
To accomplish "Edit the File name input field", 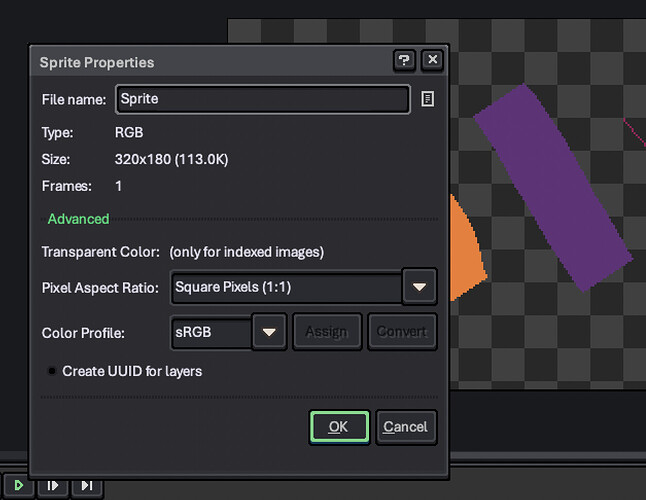I will coord(263,99).
